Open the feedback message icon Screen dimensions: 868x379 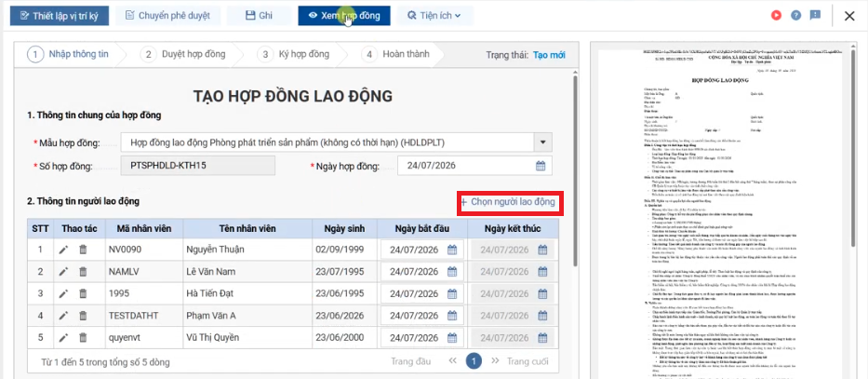[x=815, y=16]
